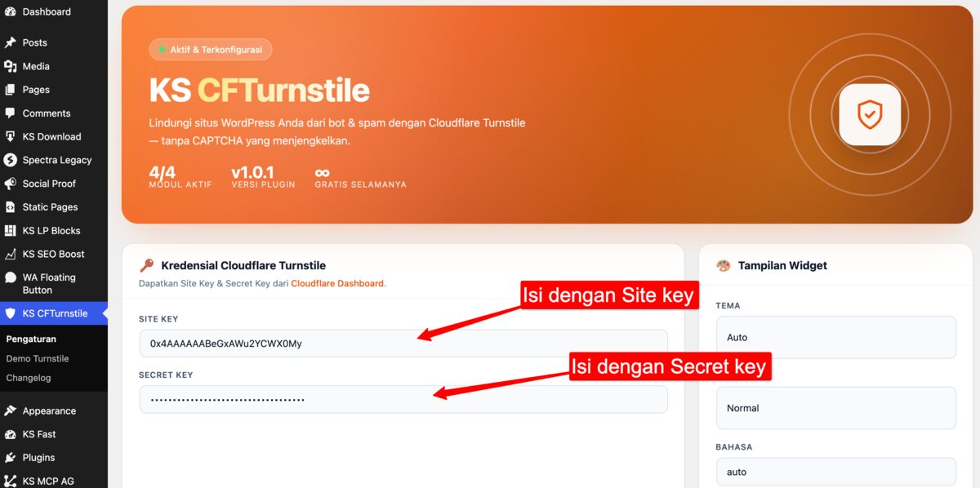980x488 pixels.
Task: Click the KS Fast icon
Action: 10,434
